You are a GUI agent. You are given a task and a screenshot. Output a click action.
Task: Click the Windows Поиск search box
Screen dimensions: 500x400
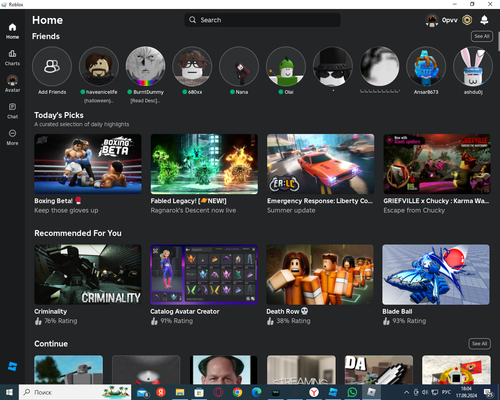click(x=75, y=392)
